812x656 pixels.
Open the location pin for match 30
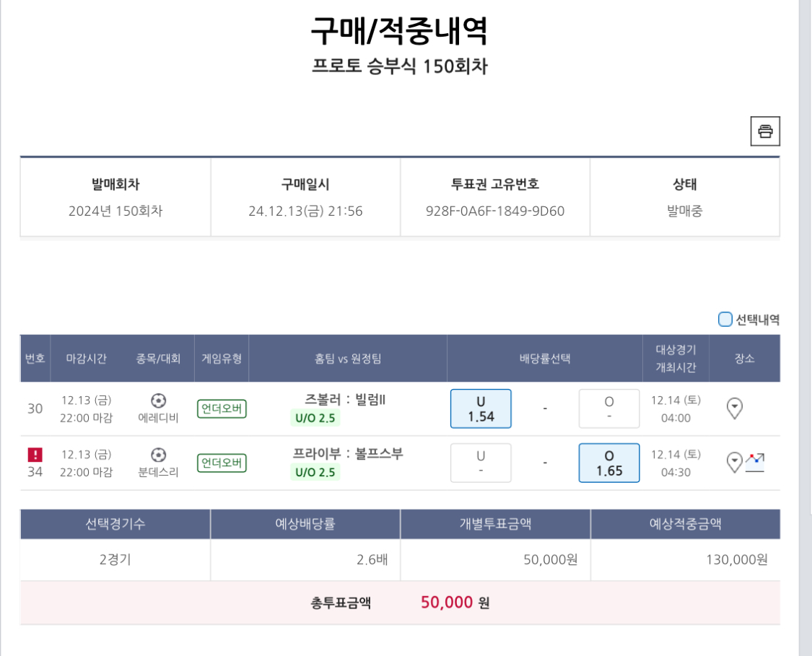734,408
